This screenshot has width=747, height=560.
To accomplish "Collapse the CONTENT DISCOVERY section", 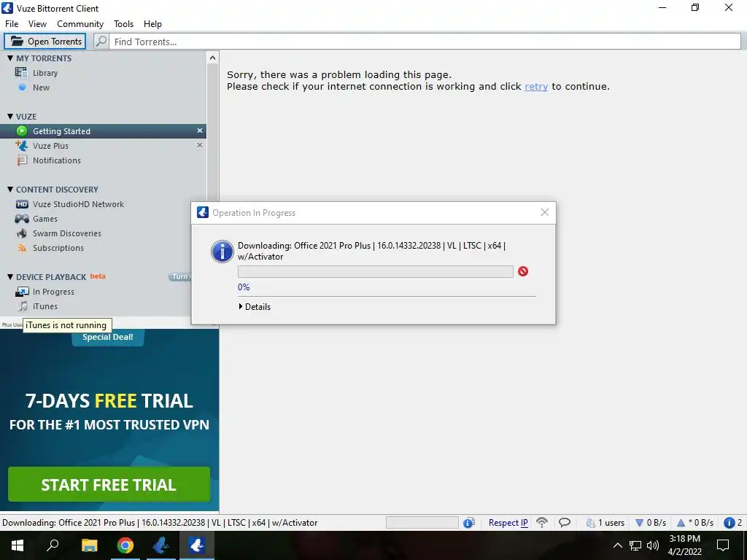I will point(10,189).
